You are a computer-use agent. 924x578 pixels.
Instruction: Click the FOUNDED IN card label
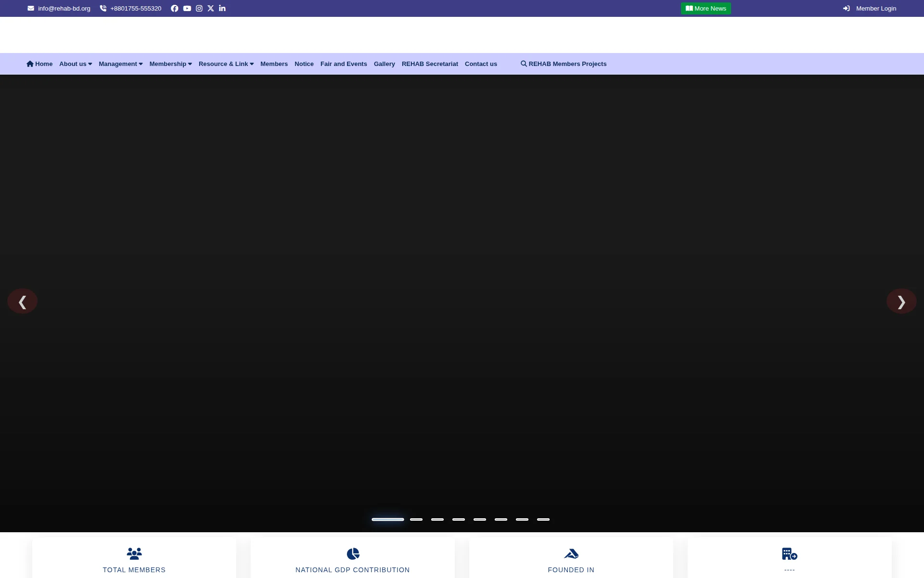click(x=571, y=570)
